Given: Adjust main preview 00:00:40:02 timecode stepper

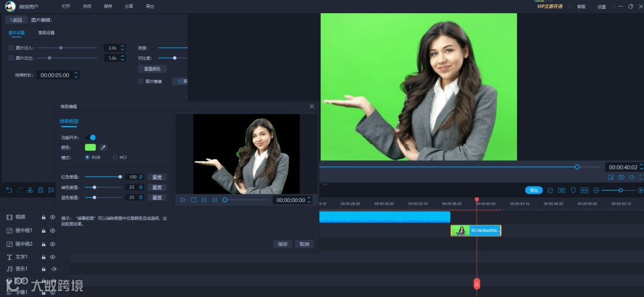Looking at the screenshot, I should pos(642,167).
